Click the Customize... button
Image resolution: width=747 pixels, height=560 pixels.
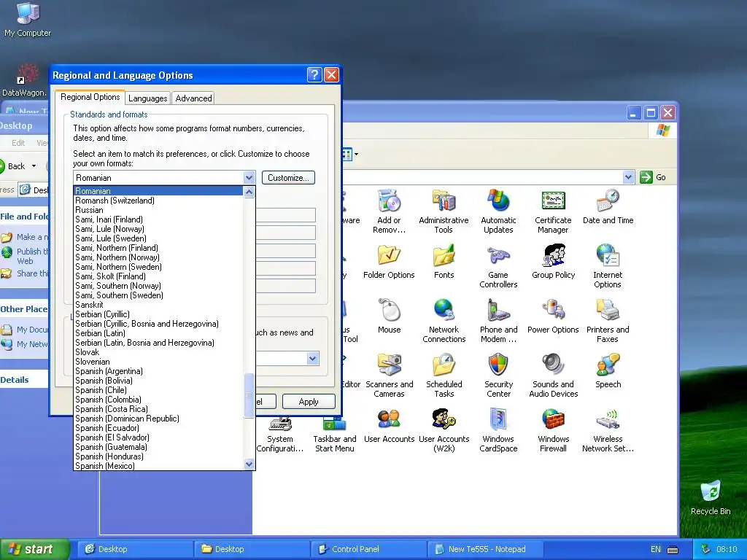288,178
